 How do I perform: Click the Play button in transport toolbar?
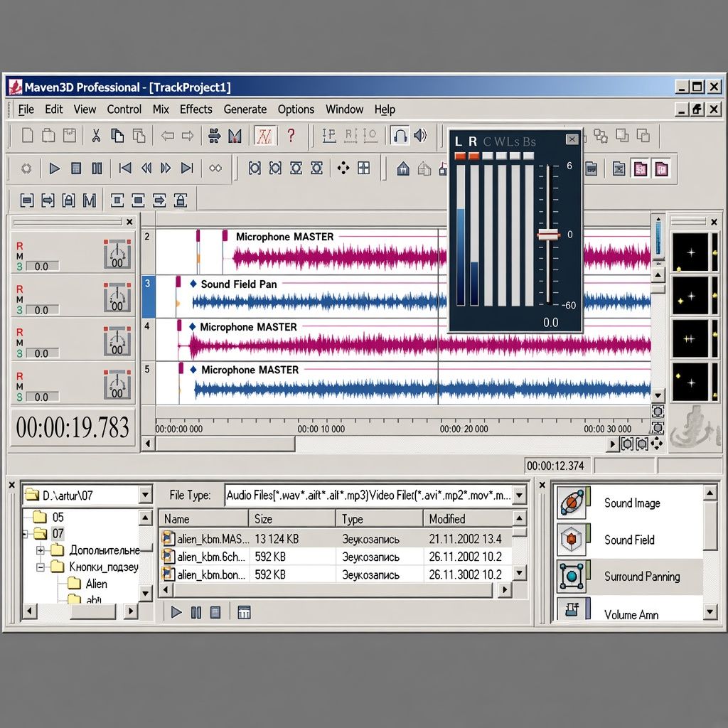pyautogui.click(x=55, y=168)
